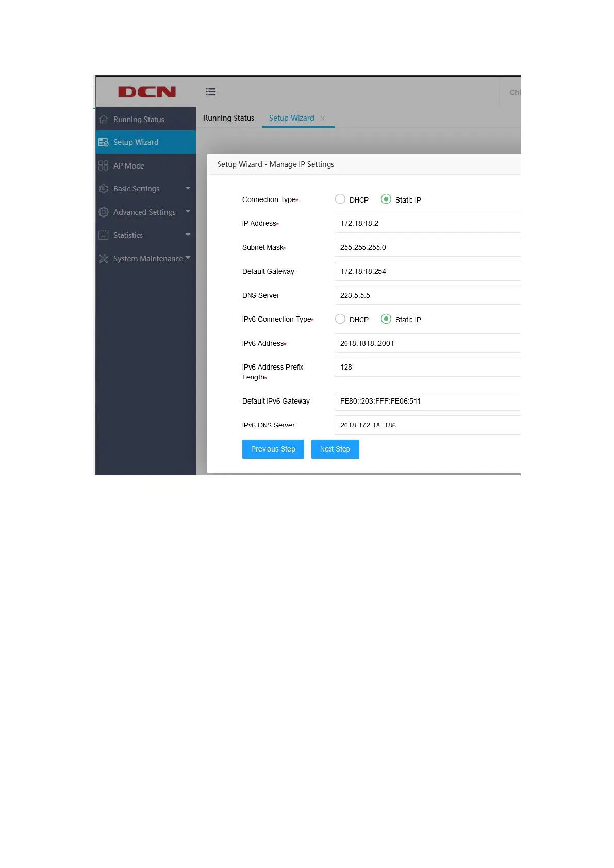This screenshot has width=614, height=868.
Task: Click the IP Address field 172.18.18.2
Action: click(427, 223)
